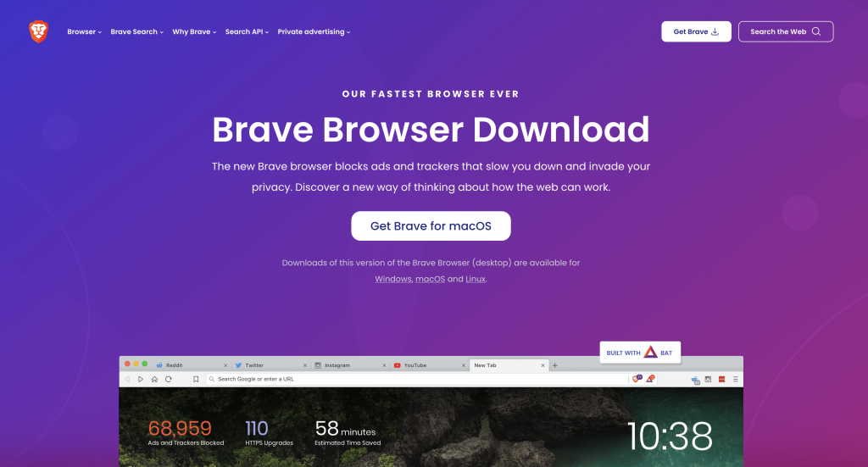Open the macOS download link
The image size is (868, 467).
(x=430, y=279)
